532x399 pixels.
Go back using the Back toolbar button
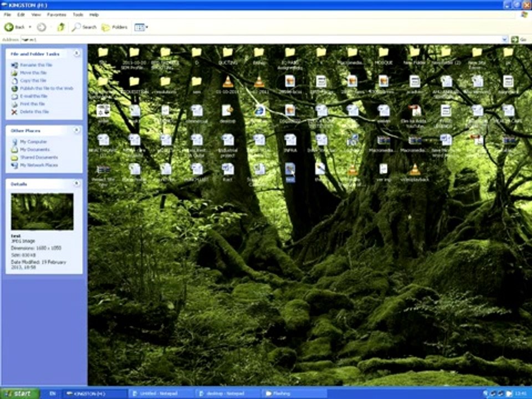coord(14,27)
